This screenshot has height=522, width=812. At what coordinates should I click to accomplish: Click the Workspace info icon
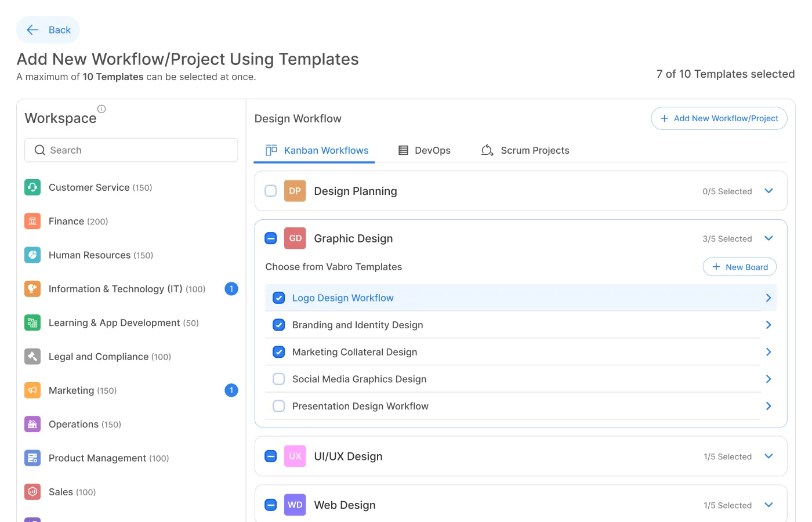tap(101, 109)
